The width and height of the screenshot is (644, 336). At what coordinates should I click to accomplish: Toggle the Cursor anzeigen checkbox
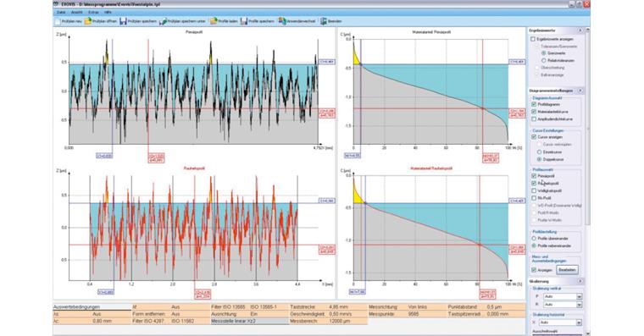(534, 137)
